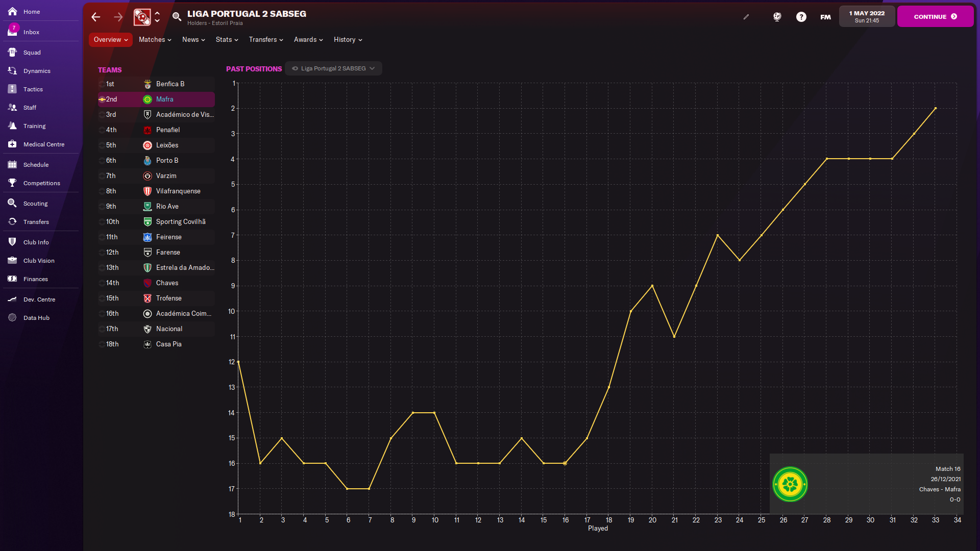980x551 pixels.
Task: Click the pencil edit icon
Action: (746, 17)
